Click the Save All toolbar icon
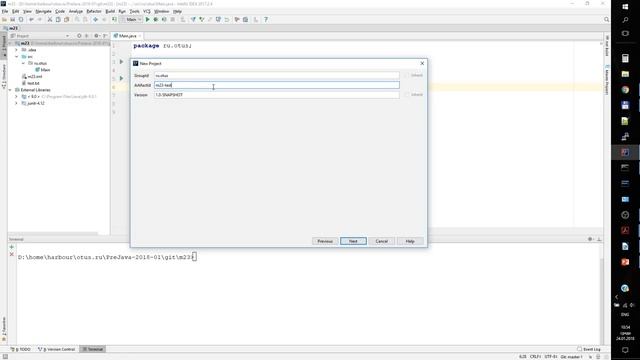The width and height of the screenshot is (640, 360). (13, 20)
